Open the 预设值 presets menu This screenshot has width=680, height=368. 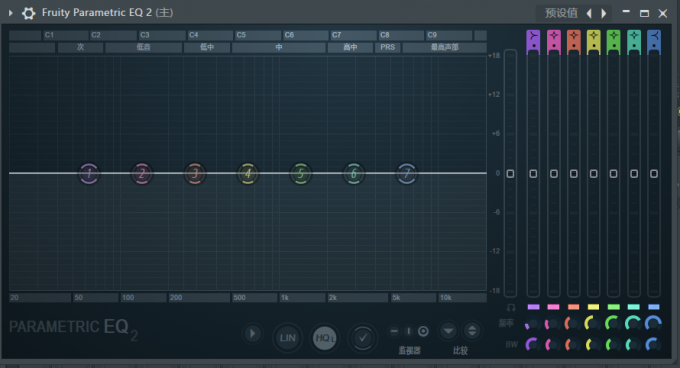pyautogui.click(x=561, y=13)
